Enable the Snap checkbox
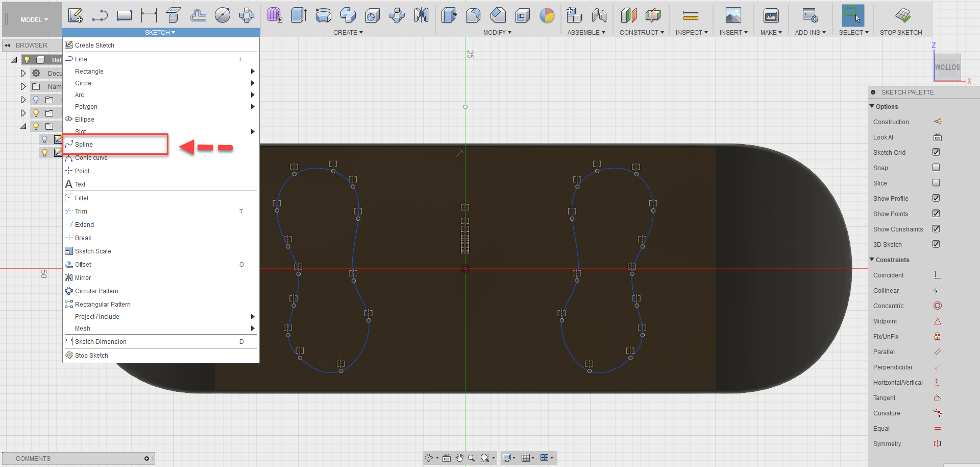This screenshot has width=980, height=467. (936, 167)
